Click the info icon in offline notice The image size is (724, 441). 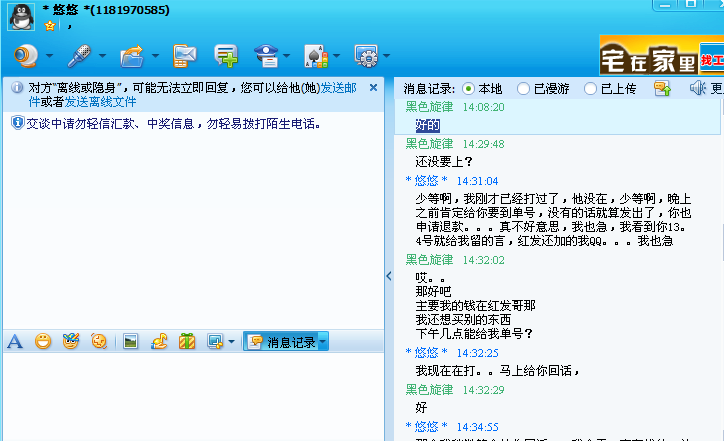(x=17, y=87)
